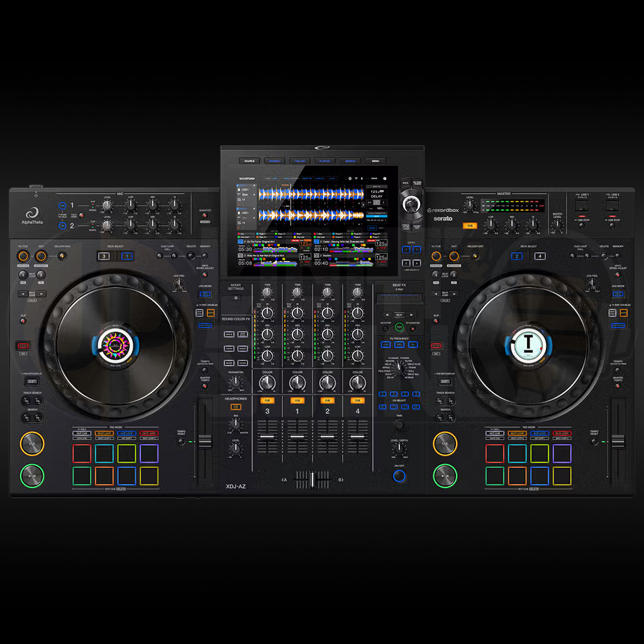
Task: Increase Beat FX beat with right arrow
Action: 411,315
